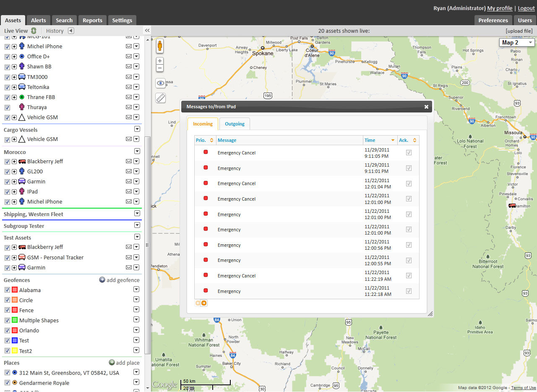
Task: Click the red truck marker near Hamilton
Action: [x=512, y=206]
